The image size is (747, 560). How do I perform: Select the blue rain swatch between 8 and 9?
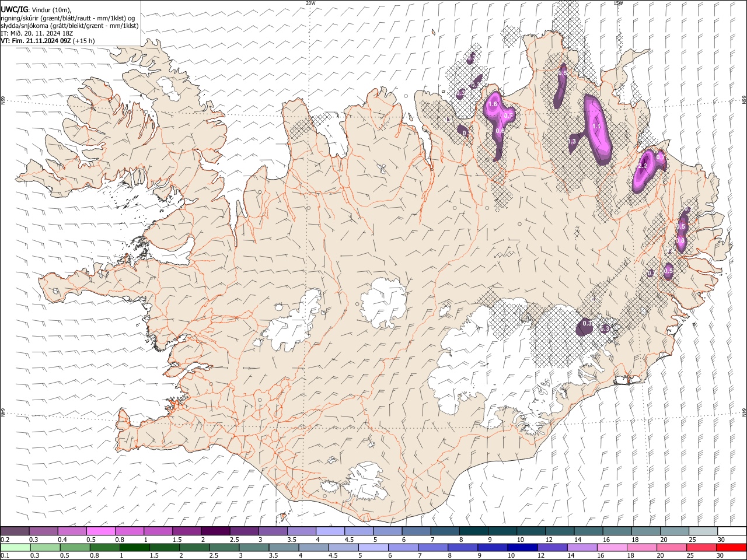coord(462,547)
